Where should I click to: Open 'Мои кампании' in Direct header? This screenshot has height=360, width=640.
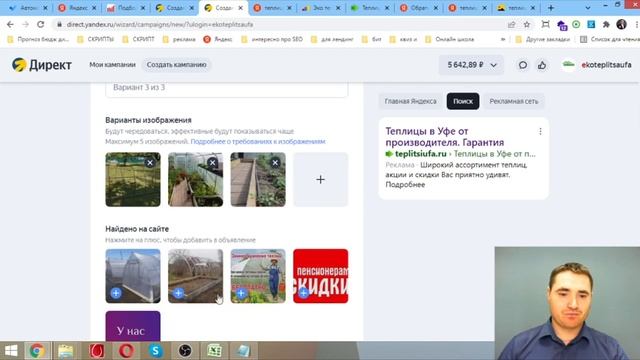(112, 65)
